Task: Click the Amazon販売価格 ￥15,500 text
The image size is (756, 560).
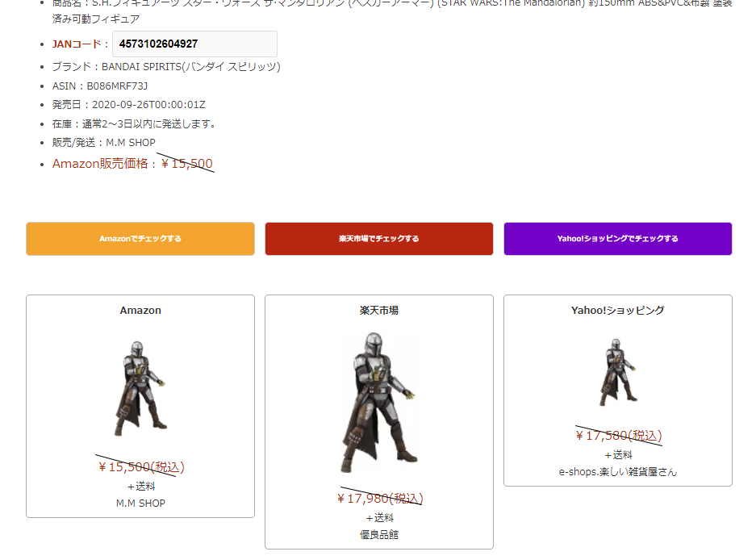Action: (132, 164)
